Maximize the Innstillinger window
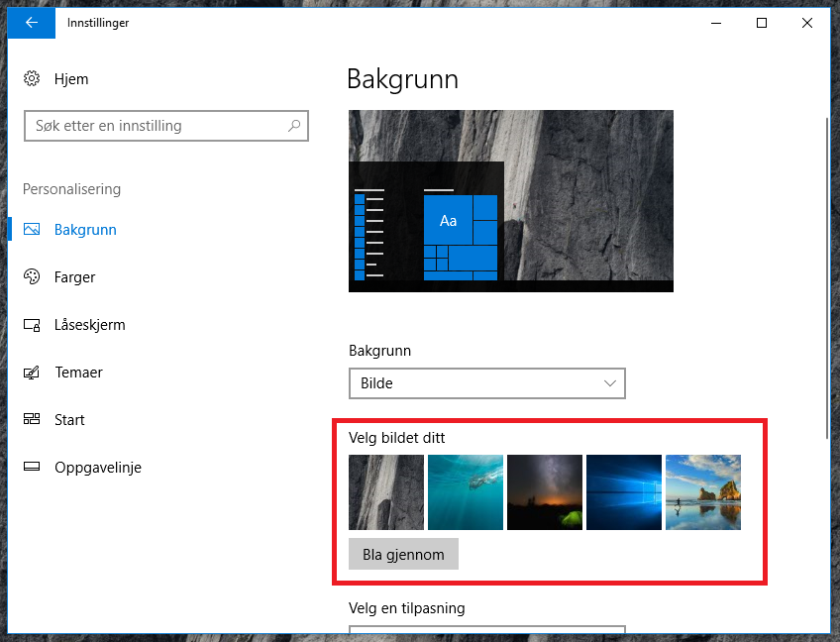This screenshot has height=642, width=840. pos(762,23)
